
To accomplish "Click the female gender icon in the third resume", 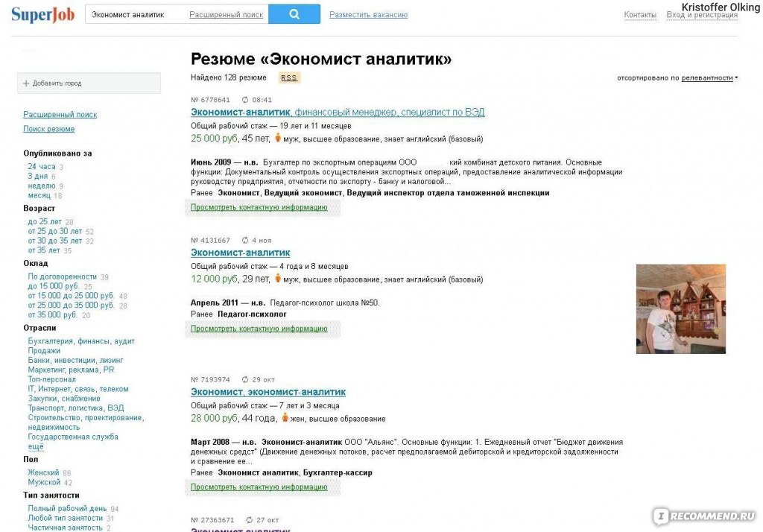I will click(x=284, y=418).
